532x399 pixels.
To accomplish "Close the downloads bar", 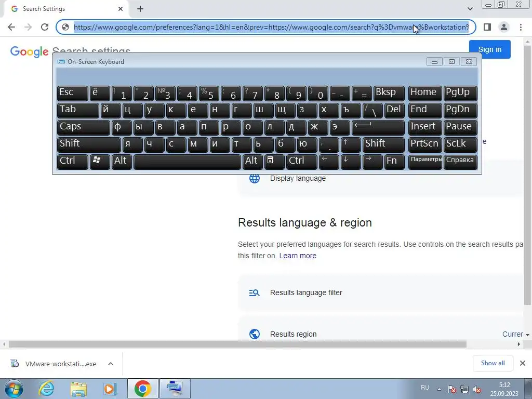I will click(523, 363).
